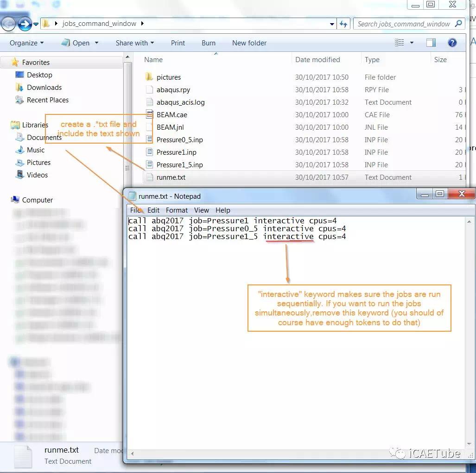Viewport: 476px width, 473px height.
Task: Open Notepad's Help menu
Action: pyautogui.click(x=223, y=210)
